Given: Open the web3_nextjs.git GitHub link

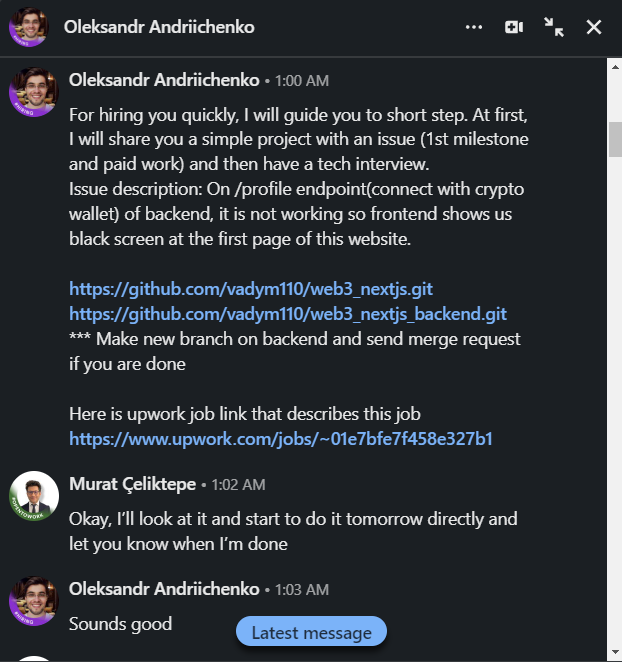Looking at the screenshot, I should click(250, 288).
